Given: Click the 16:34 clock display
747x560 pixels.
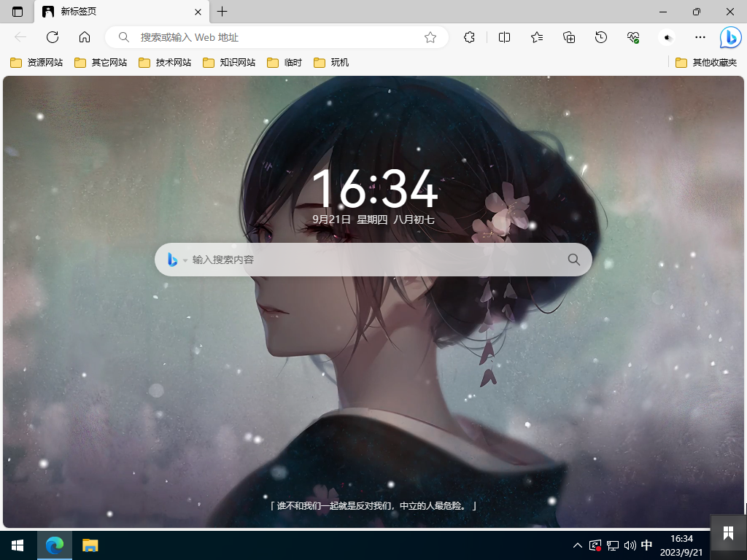Looking at the screenshot, I should click(x=374, y=189).
